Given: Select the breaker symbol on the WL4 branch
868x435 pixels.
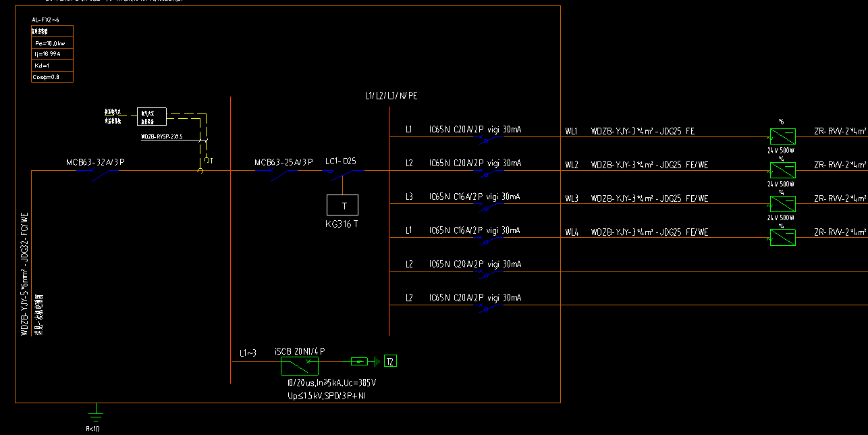Looking at the screenshot, I should click(490, 241).
